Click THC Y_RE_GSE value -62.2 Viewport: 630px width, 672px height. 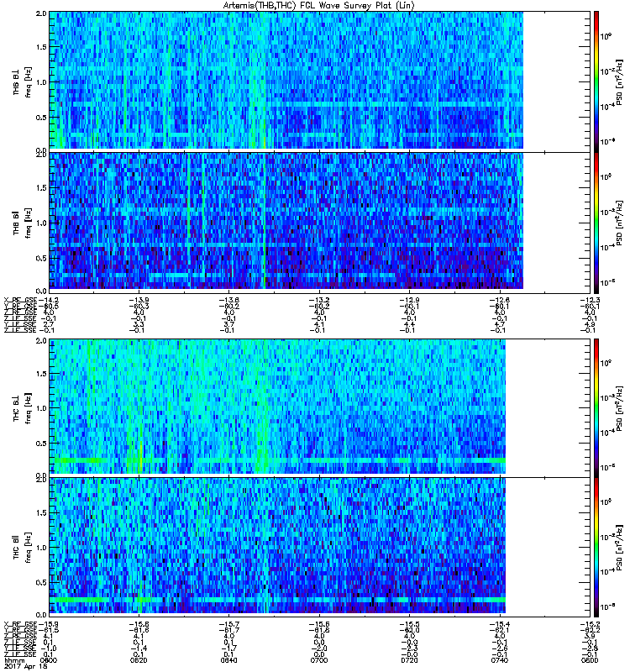pyautogui.click(x=590, y=630)
